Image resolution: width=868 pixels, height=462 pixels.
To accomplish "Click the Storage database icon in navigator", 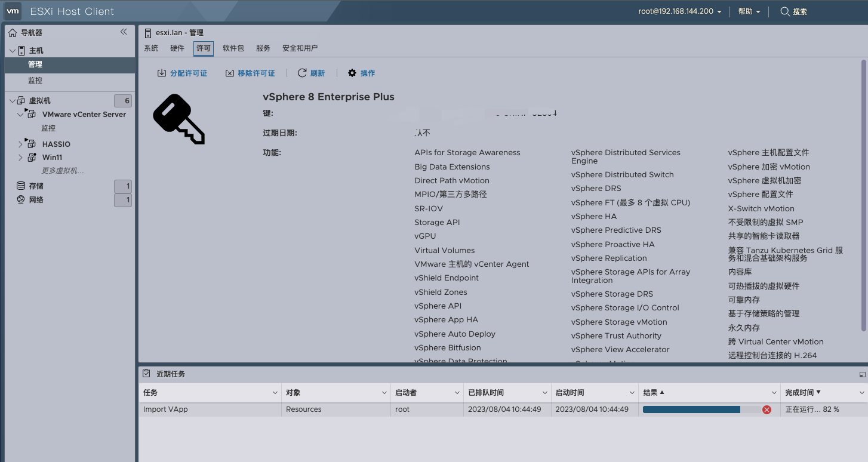I will click(x=21, y=186).
